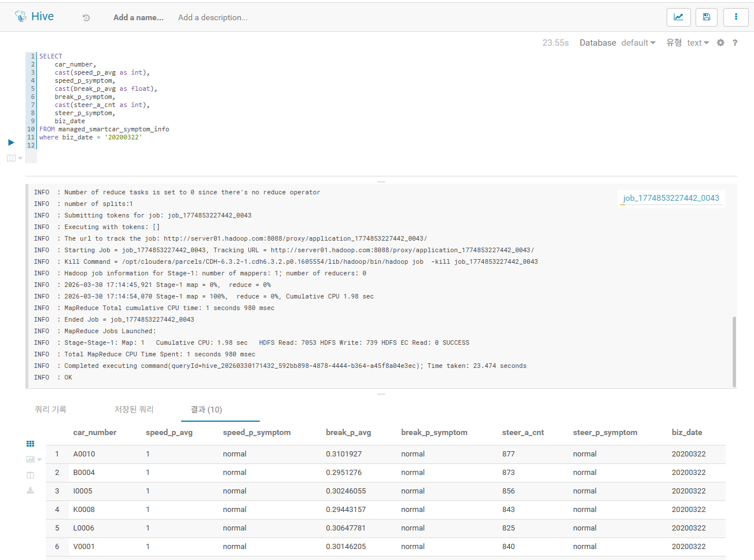
Task: Open query settings gear icon
Action: pos(720,43)
